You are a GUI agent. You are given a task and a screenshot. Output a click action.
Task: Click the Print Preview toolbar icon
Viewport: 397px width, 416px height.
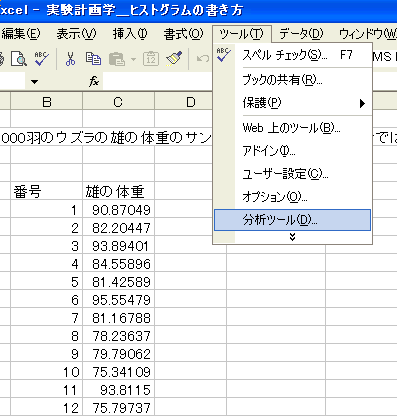coord(19,59)
